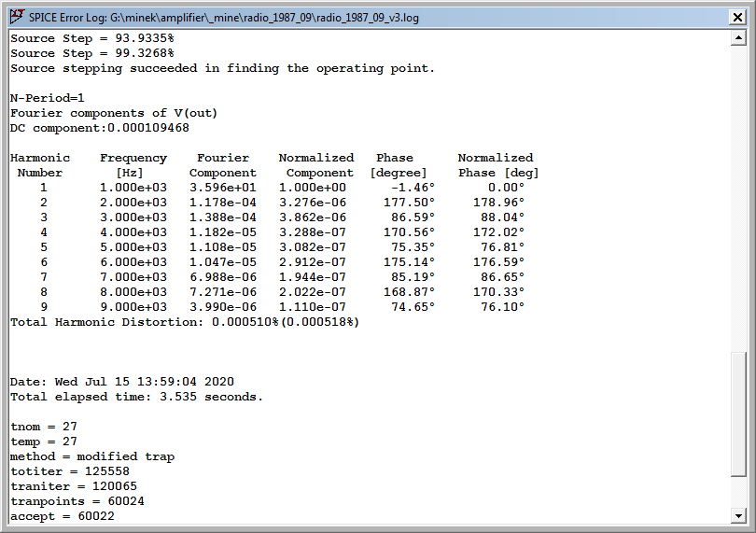Click the 'totiter = 125558' line
The height and width of the screenshot is (533, 756).
pyautogui.click(x=70, y=472)
